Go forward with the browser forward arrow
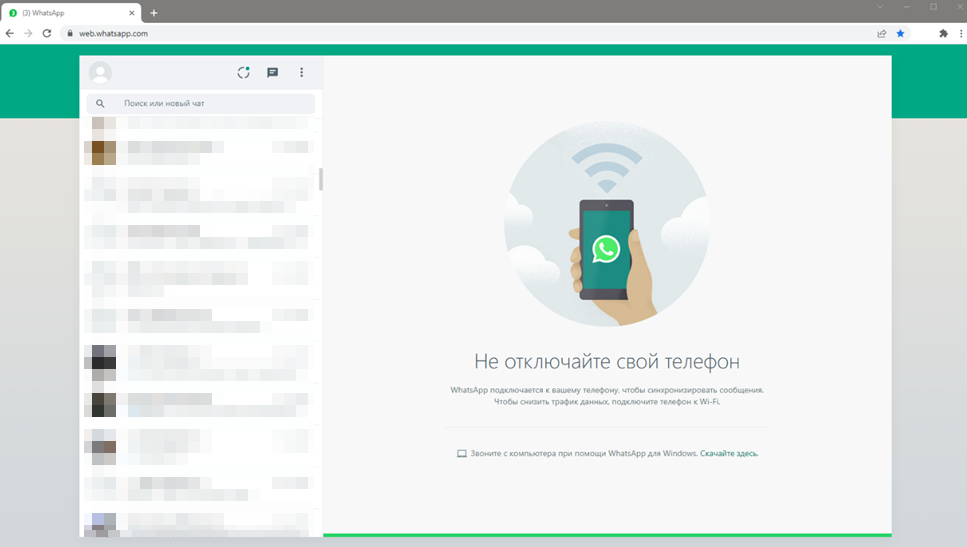Image resolution: width=967 pixels, height=547 pixels. pos(28,33)
